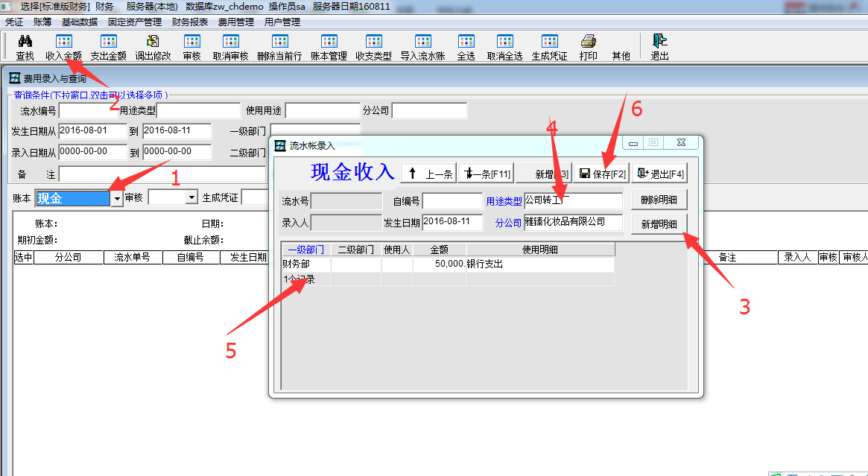Screen dimensions: 868x476
Task: Click the 新增明细 button
Action: pos(659,224)
